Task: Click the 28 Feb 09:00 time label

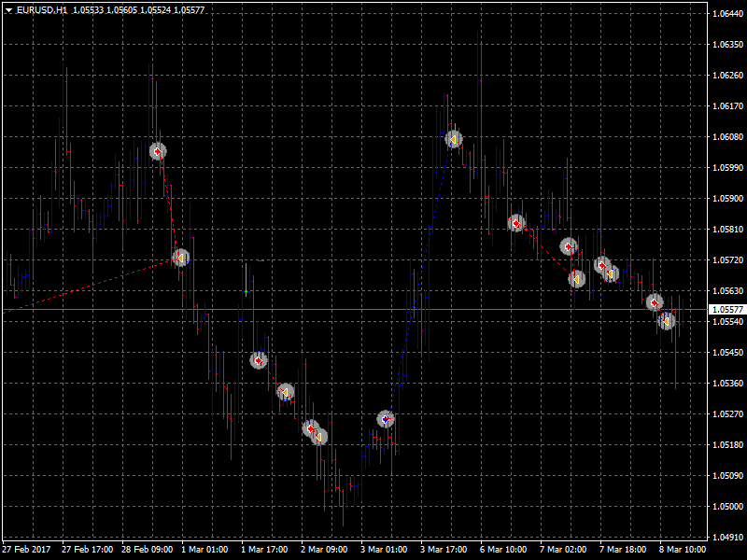Action: pos(148,549)
